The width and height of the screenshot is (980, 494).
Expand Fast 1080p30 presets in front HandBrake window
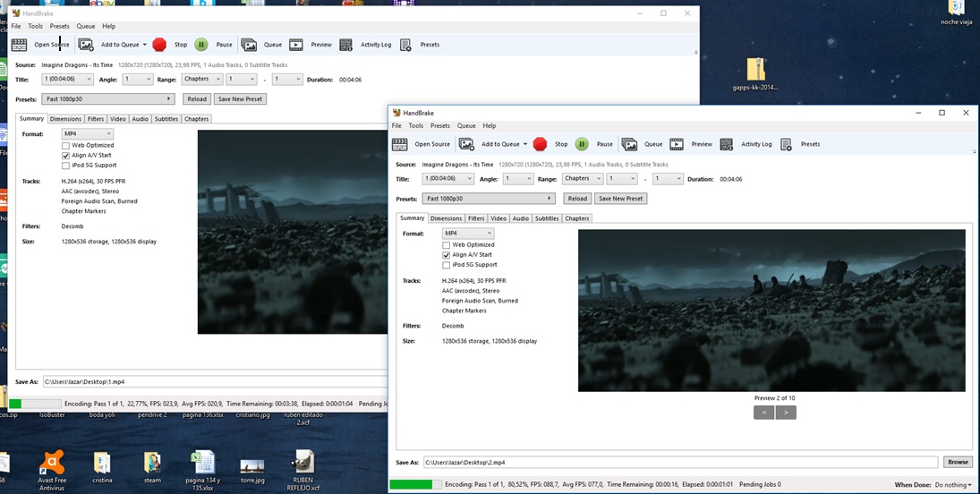click(489, 198)
